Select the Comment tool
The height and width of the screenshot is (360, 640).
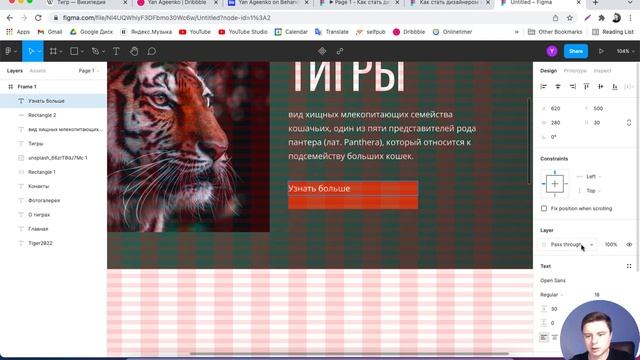coord(151,51)
